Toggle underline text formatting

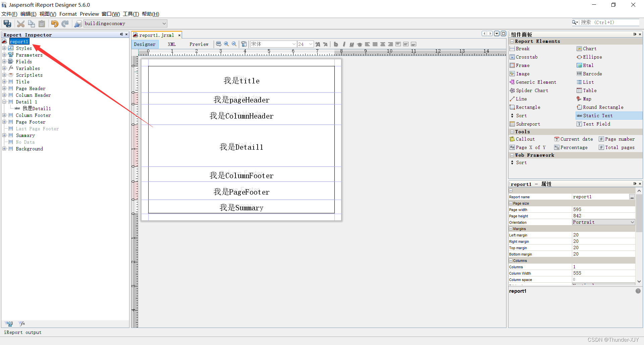352,44
